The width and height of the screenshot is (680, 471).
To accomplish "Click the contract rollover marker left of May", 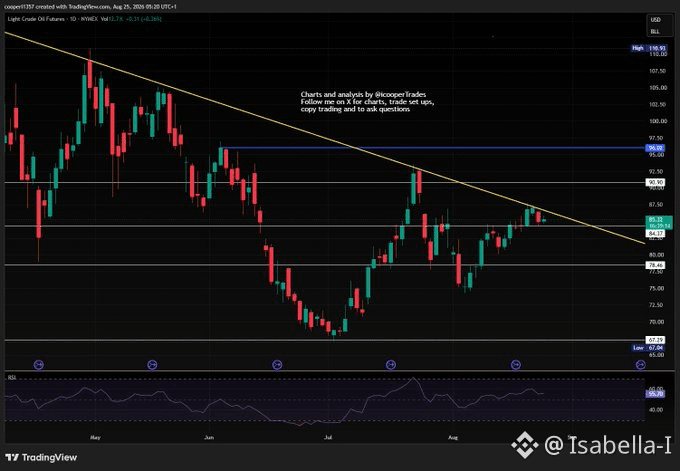I will pyautogui.click(x=39, y=365).
